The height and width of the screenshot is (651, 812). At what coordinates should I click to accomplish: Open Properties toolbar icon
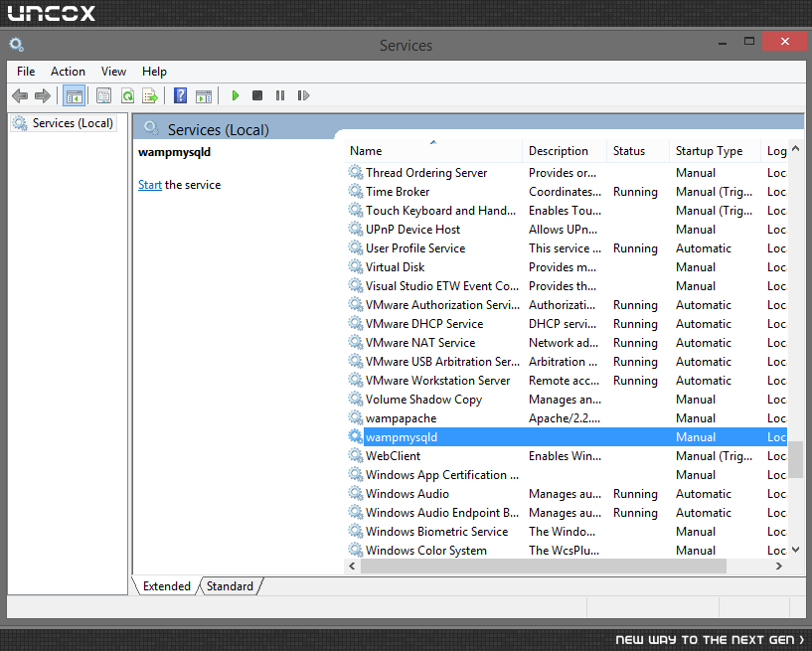pos(104,95)
